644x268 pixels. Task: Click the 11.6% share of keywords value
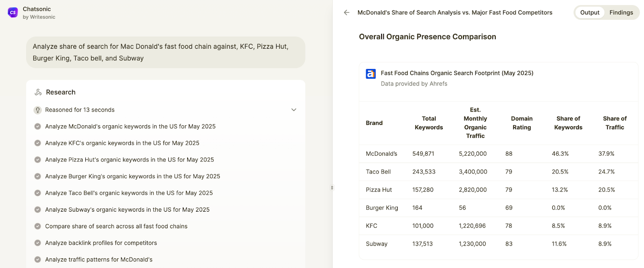click(559, 244)
